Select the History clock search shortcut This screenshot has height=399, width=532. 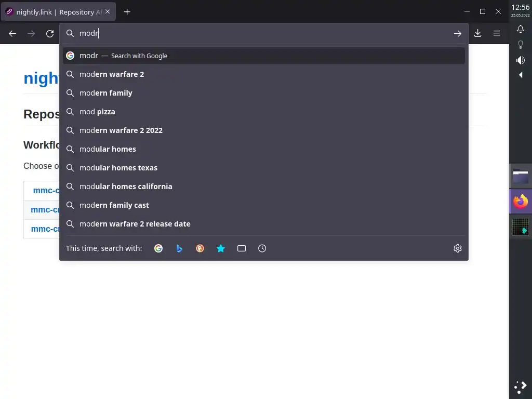pyautogui.click(x=262, y=248)
